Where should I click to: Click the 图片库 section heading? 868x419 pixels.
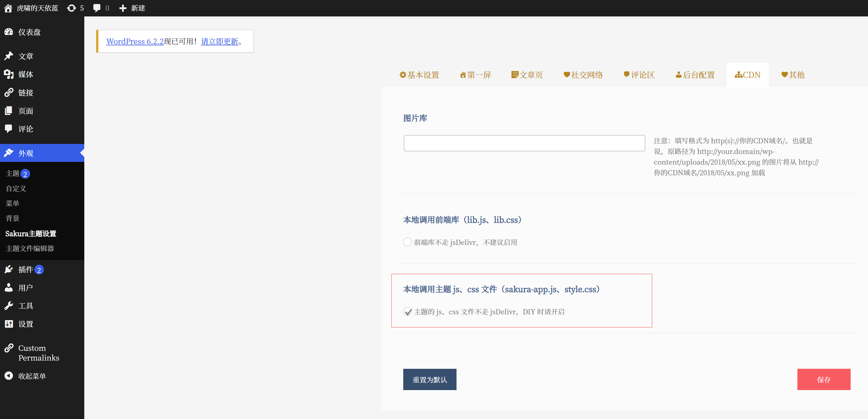coord(415,118)
